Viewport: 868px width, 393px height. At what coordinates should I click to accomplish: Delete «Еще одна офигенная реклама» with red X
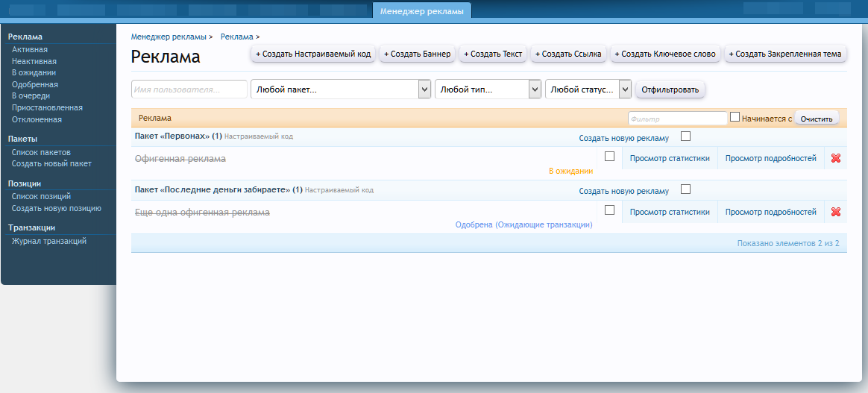(836, 212)
